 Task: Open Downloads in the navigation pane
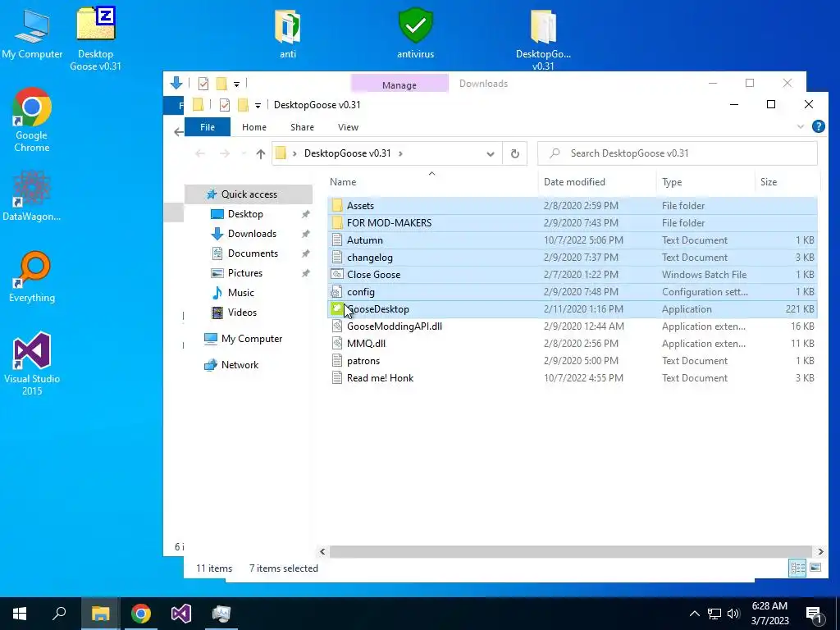251,234
